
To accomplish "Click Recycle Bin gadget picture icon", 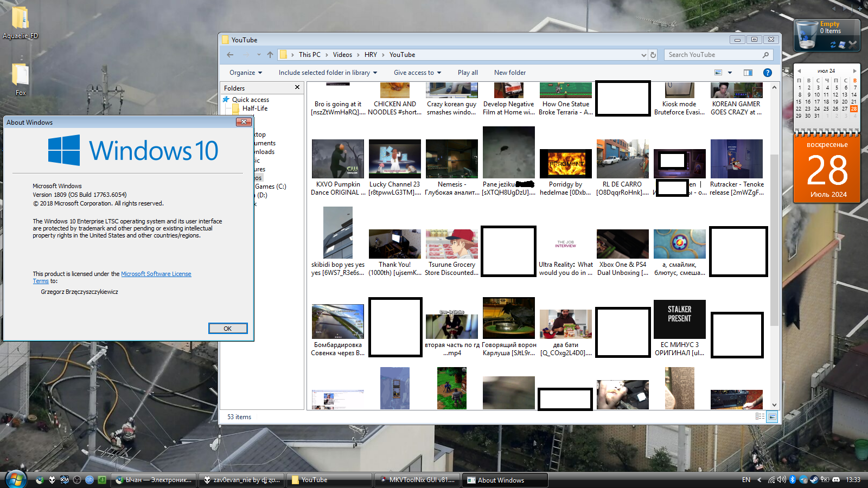I will 842,45.
